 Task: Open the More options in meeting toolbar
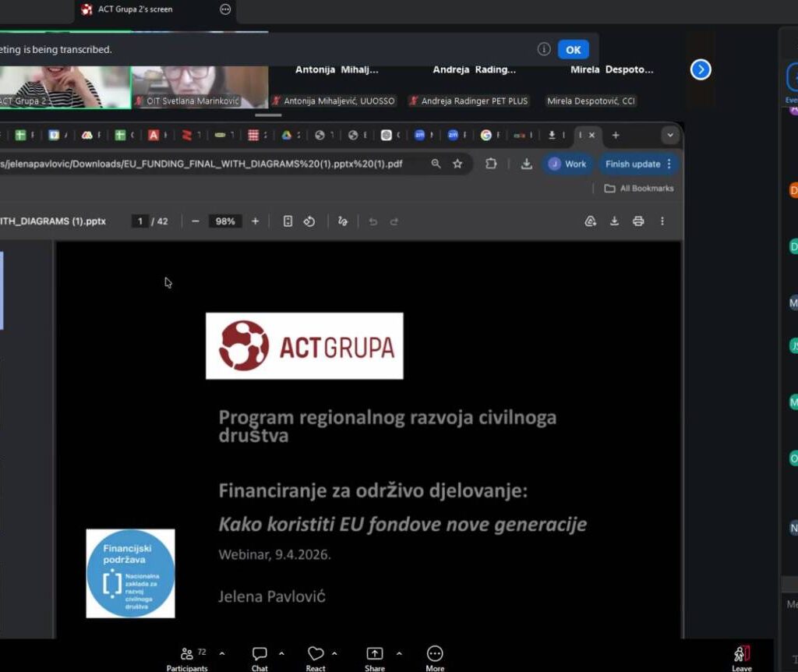435,654
